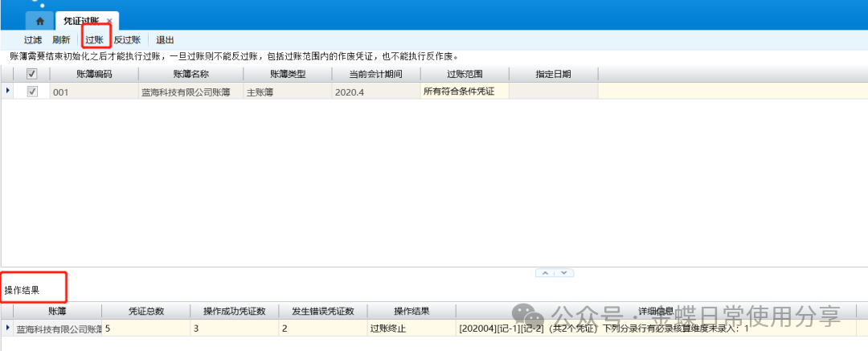Switch to the 凭证过账 tab
This screenshot has height=351, width=868.
click(83, 22)
